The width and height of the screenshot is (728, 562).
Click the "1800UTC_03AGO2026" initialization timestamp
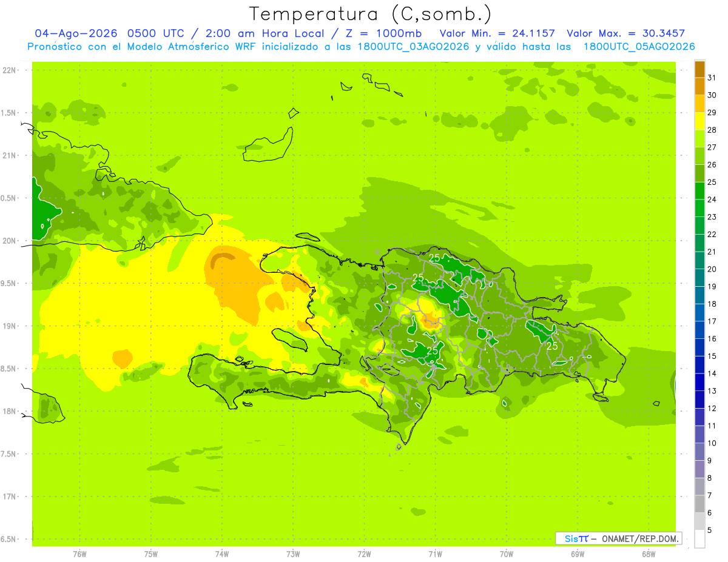(414, 47)
